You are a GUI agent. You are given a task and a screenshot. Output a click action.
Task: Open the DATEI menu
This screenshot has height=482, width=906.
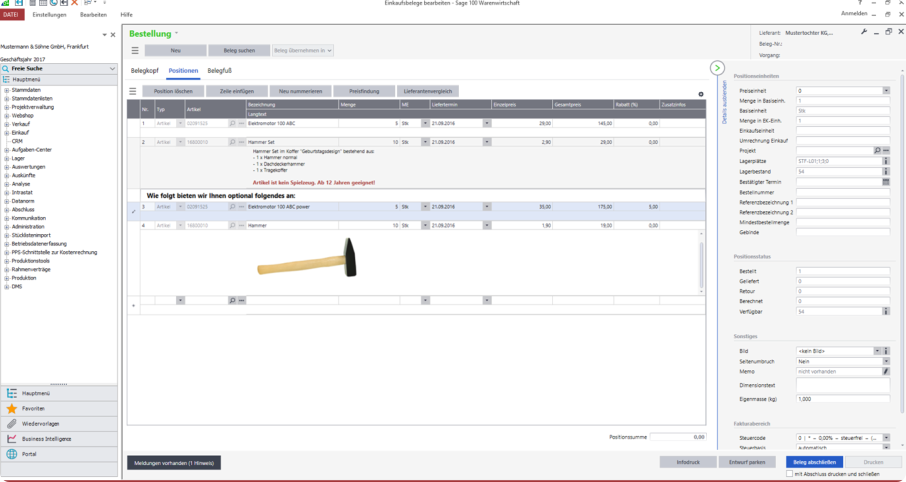(x=11, y=14)
